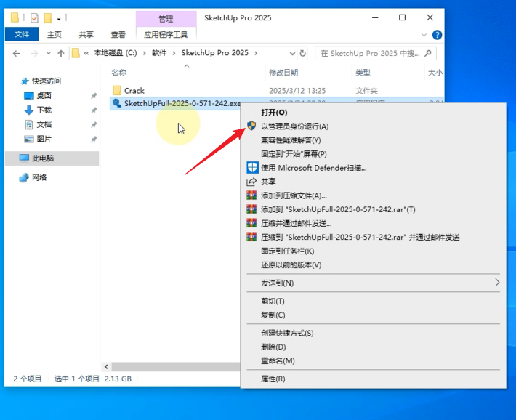Image resolution: width=516 pixels, height=420 pixels.
Task: Click the Crack folder icon
Action: 117,90
